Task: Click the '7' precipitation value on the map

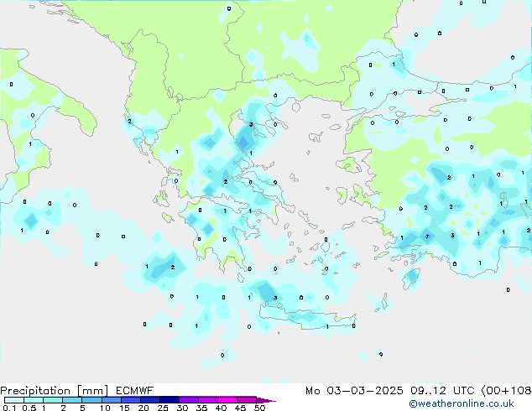Action: pyautogui.click(x=427, y=237)
